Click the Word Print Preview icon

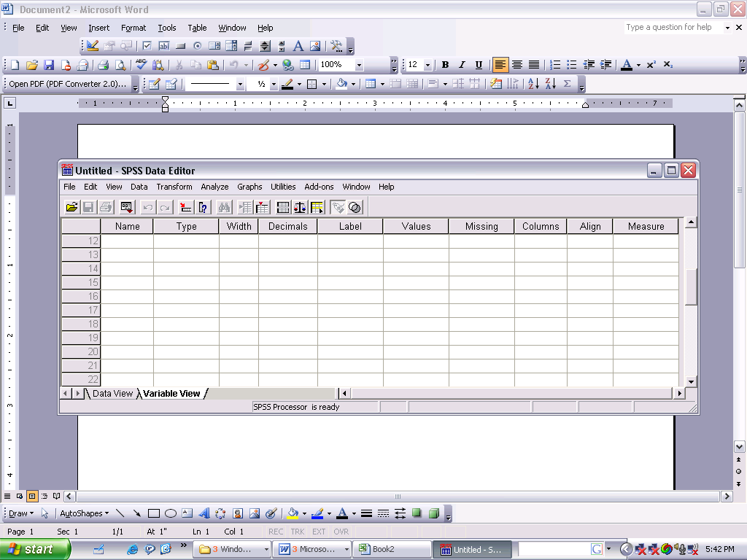(x=121, y=65)
